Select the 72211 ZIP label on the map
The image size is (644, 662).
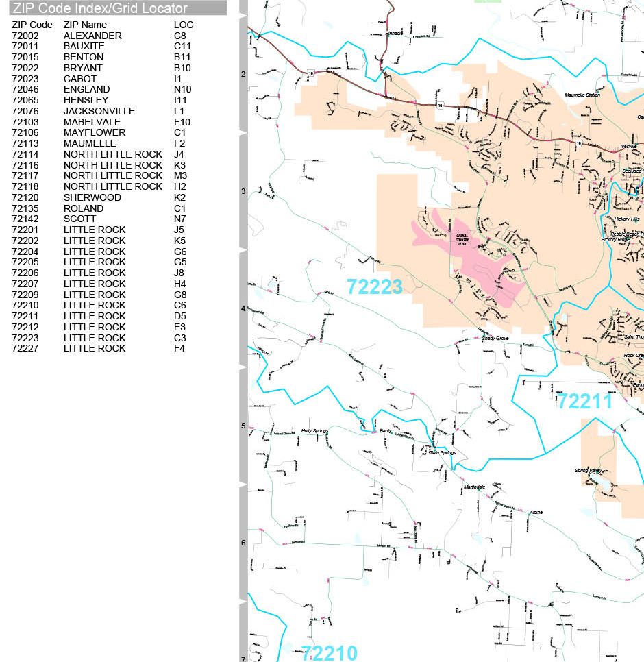coord(584,401)
